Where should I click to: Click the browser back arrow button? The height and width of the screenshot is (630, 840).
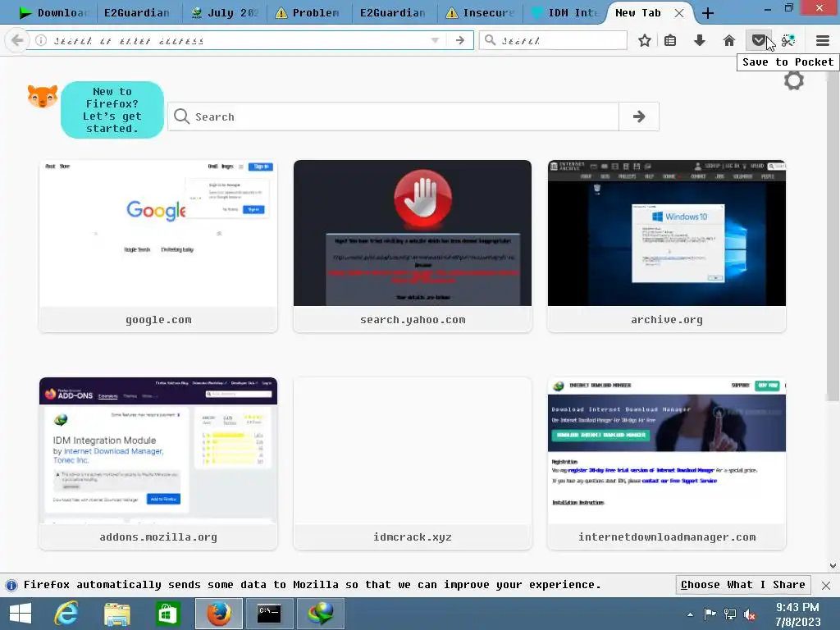coord(16,40)
